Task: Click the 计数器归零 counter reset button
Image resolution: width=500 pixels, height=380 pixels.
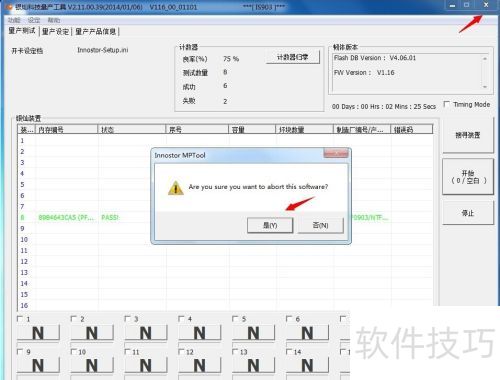Action: (x=293, y=57)
